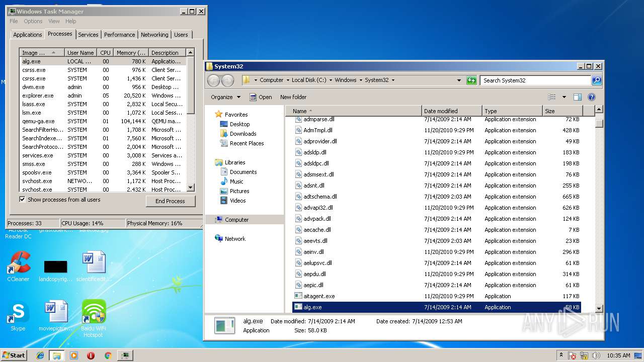Switch to the Users tab
The width and height of the screenshot is (644, 362).
(181, 35)
